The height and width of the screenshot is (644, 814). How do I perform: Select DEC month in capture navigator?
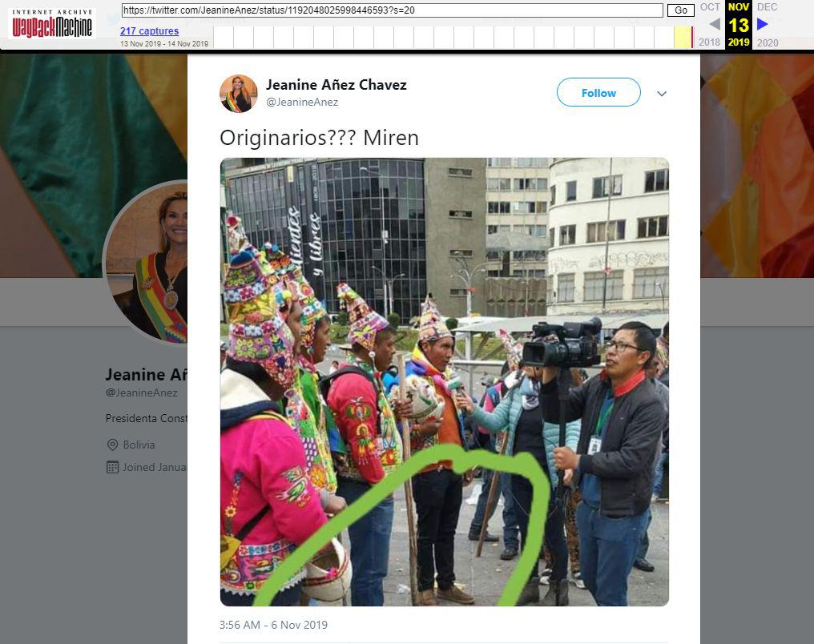click(767, 7)
